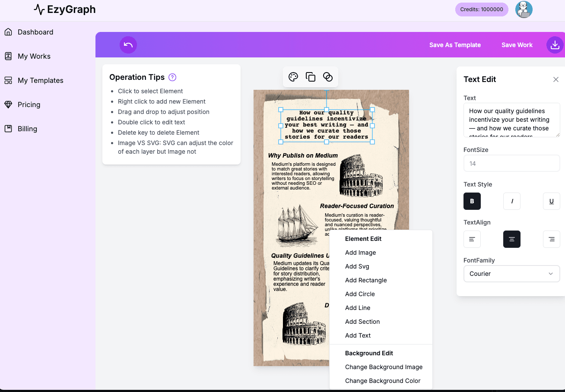565x392 pixels.
Task: Choose Change Background Color option
Action: (383, 381)
